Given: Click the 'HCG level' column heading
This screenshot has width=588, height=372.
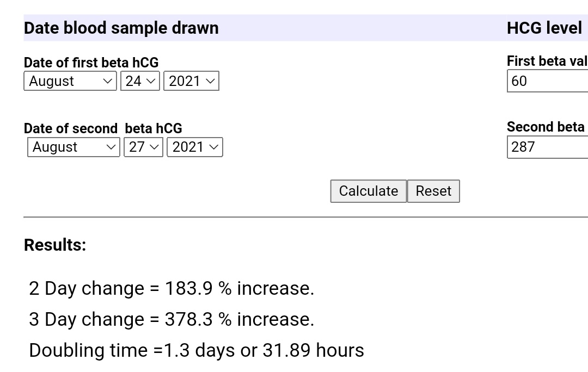Looking at the screenshot, I should click(544, 28).
